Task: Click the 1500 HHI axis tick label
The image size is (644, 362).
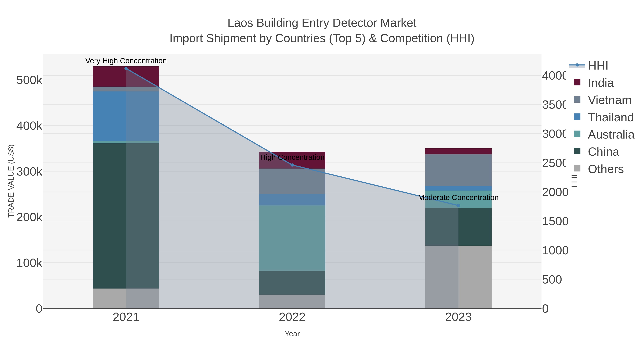Action: (555, 221)
